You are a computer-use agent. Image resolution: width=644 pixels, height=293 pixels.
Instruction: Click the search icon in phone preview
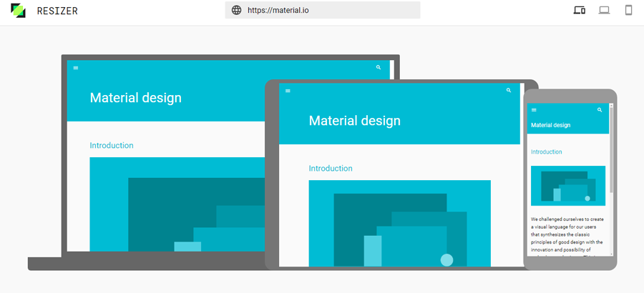600,110
